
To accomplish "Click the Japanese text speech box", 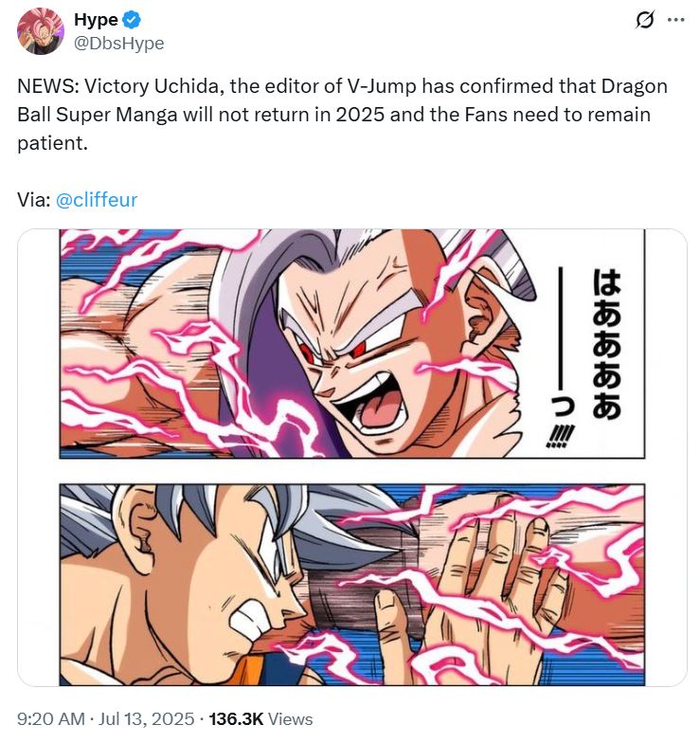I will pyautogui.click(x=582, y=343).
